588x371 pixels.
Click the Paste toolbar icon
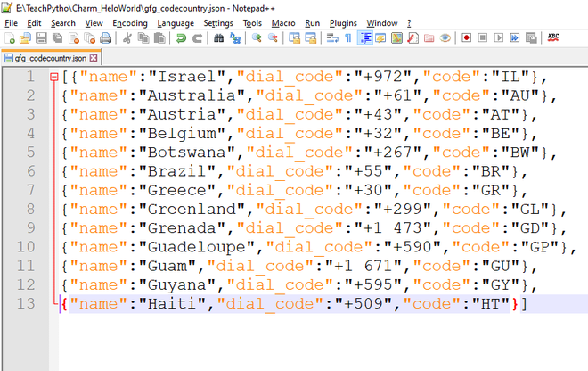[159, 38]
